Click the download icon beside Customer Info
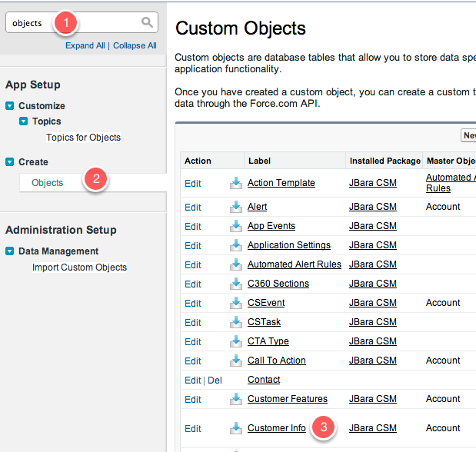The image size is (476, 452). pyautogui.click(x=236, y=428)
